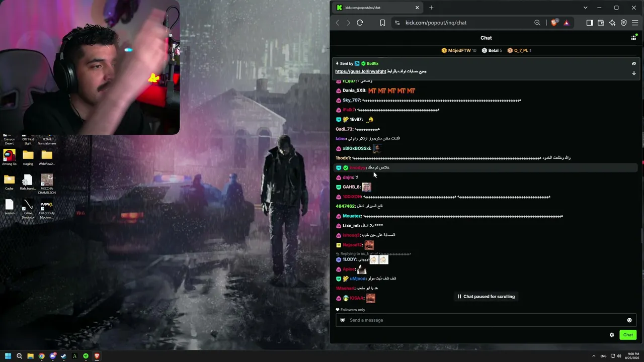The width and height of the screenshot is (644, 362).
Task: Go back in browser history
Action: tap(338, 23)
